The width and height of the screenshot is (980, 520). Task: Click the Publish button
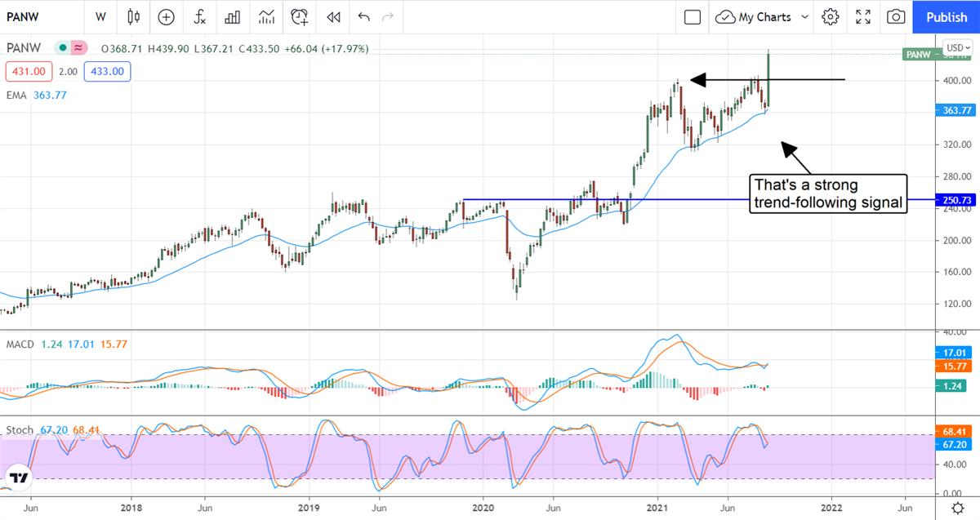[947, 16]
